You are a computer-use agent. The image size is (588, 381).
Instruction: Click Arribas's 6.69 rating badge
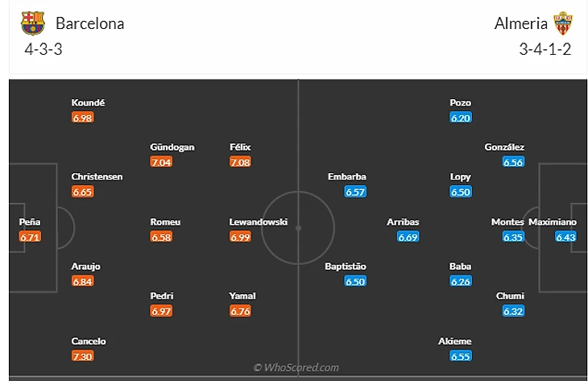click(x=408, y=237)
